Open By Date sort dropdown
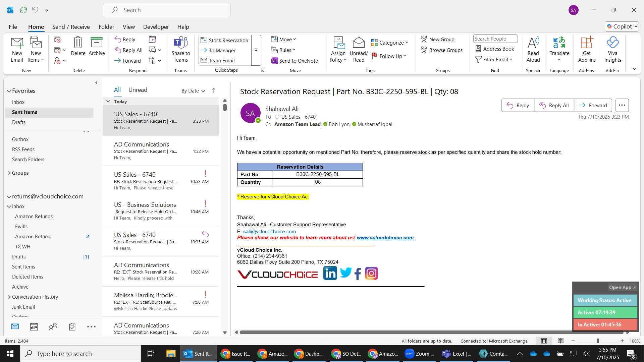644x362 pixels. pyautogui.click(x=193, y=91)
